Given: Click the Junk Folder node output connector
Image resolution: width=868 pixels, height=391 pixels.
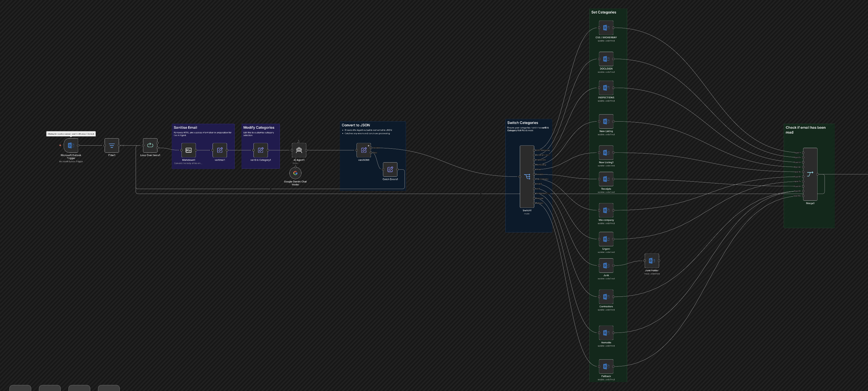Looking at the screenshot, I should click(659, 261).
